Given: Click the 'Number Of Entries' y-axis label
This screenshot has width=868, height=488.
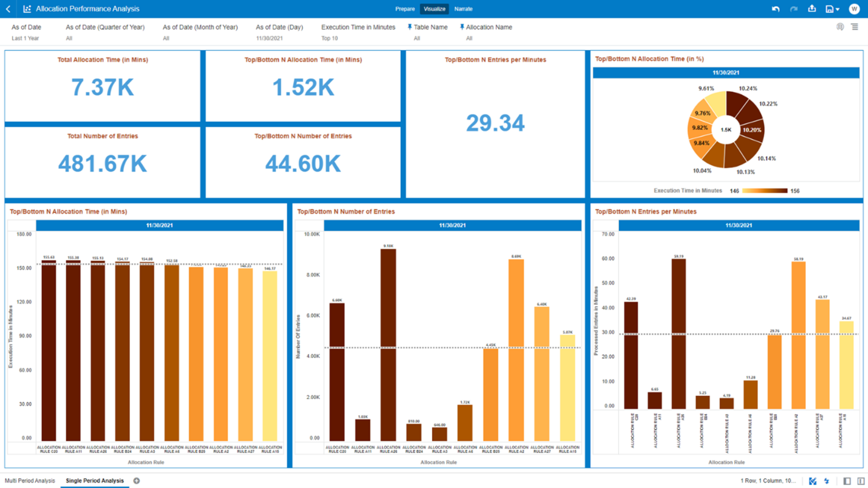Looking at the screenshot, I should (298, 336).
